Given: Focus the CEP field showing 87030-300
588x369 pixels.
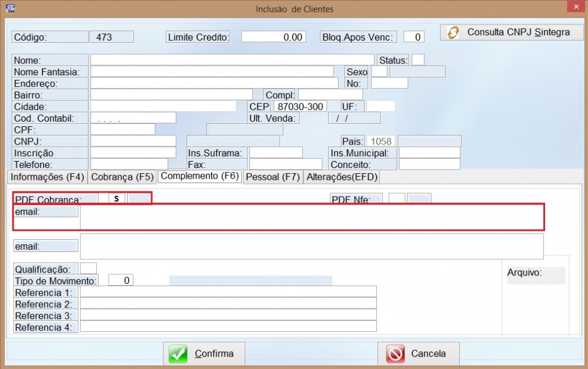Looking at the screenshot, I should tap(300, 106).
